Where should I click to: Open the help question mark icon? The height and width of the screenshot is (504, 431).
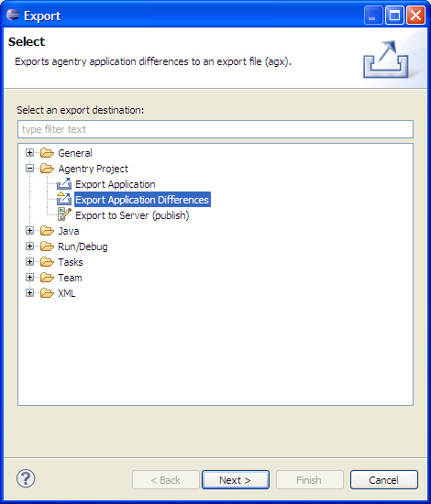[x=26, y=478]
